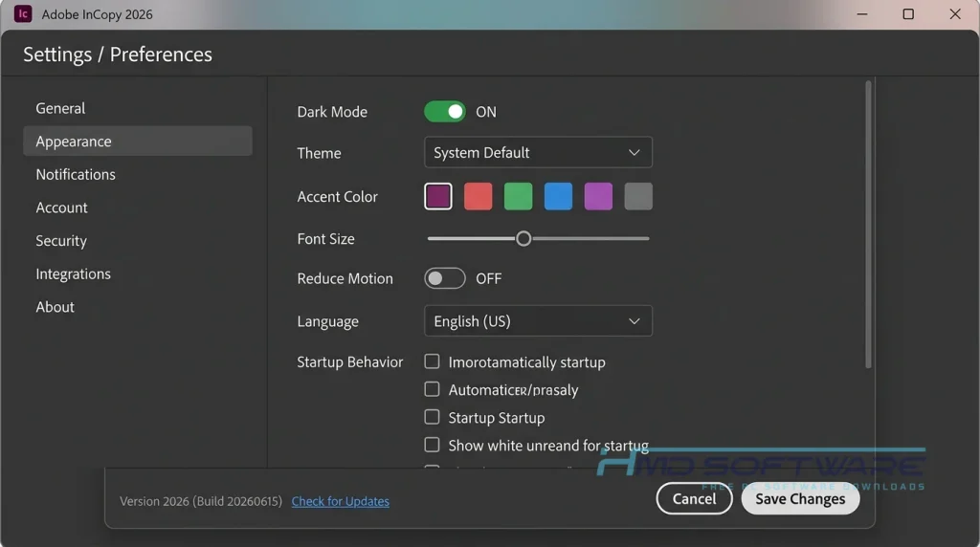The height and width of the screenshot is (547, 980).
Task: Click the Accent Color label
Action: (x=338, y=197)
